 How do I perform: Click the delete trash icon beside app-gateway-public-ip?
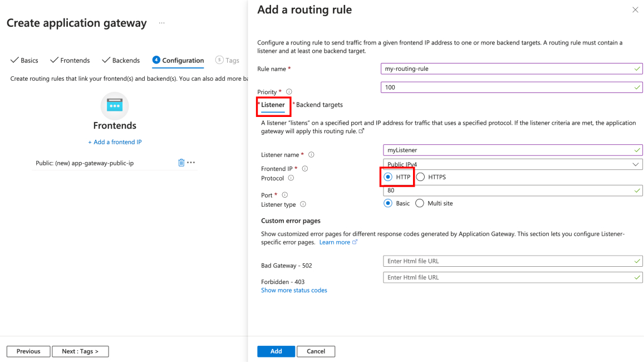(x=181, y=162)
